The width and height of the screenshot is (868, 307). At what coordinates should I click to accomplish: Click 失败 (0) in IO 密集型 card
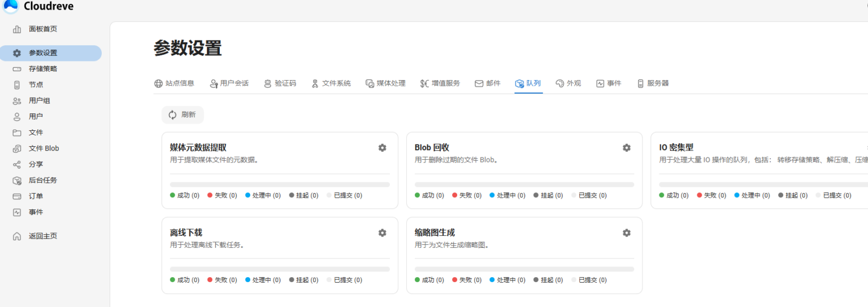[x=711, y=195]
